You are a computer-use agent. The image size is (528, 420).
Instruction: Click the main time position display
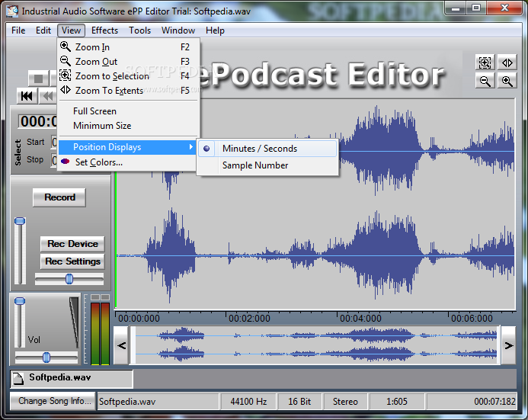pyautogui.click(x=38, y=121)
